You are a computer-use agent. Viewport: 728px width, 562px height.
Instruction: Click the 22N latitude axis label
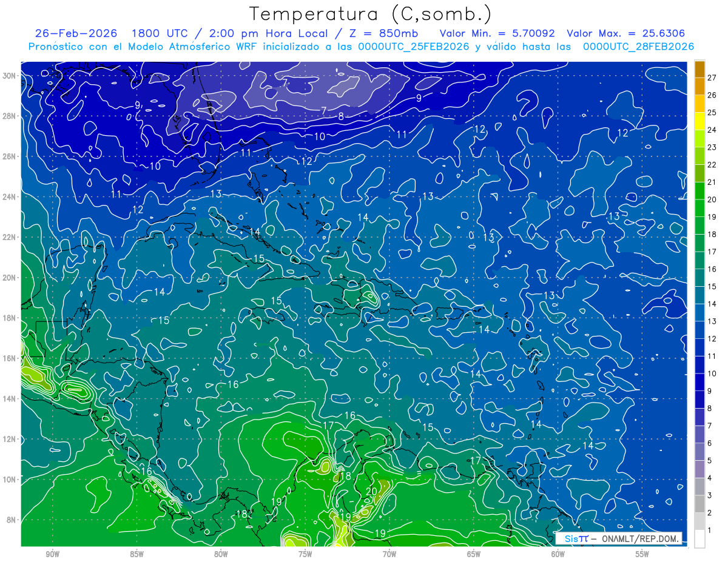coord(10,237)
